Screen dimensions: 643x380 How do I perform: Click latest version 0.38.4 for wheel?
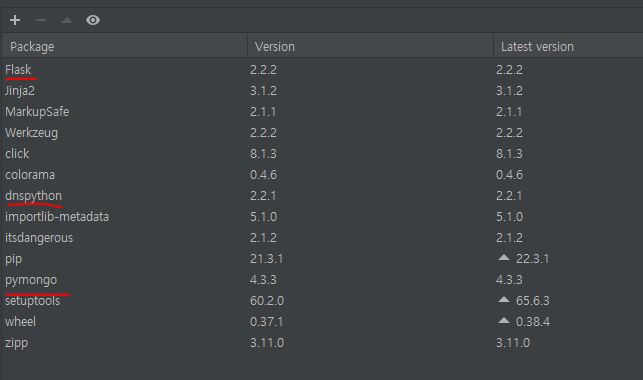(533, 322)
